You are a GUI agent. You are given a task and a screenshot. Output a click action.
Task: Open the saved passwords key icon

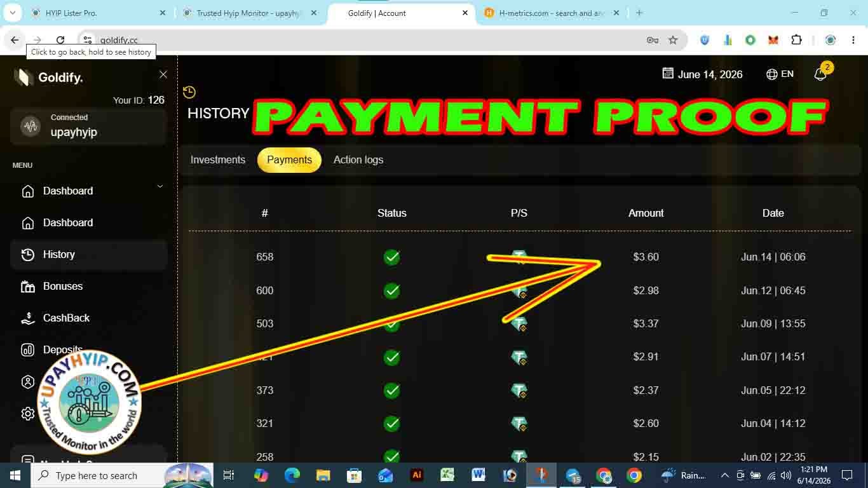[653, 40]
